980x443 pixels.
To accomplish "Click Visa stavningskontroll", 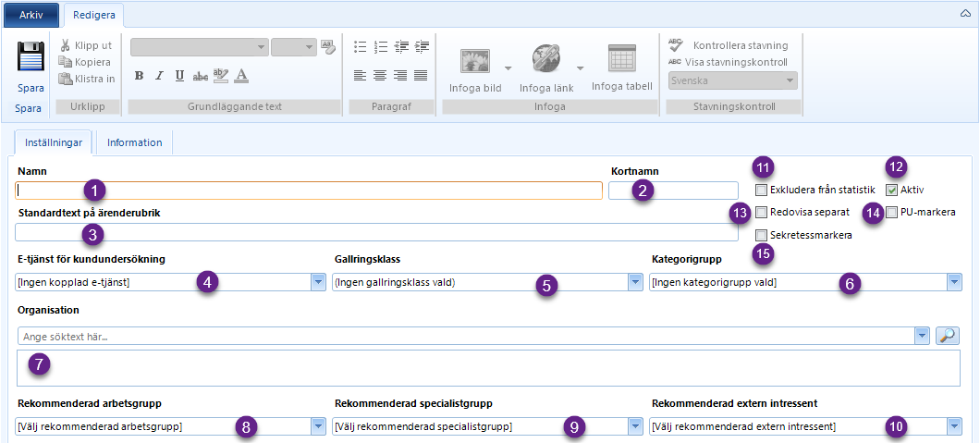I will tap(729, 62).
